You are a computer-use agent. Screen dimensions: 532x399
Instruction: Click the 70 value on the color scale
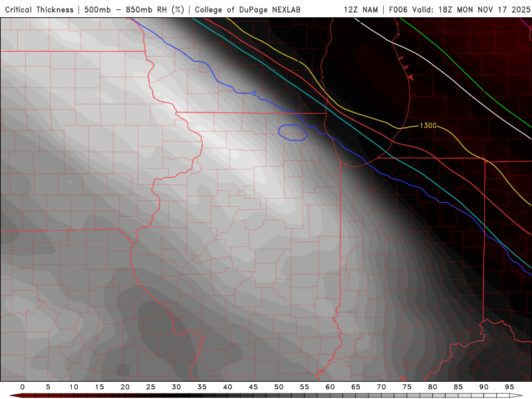[381, 387]
